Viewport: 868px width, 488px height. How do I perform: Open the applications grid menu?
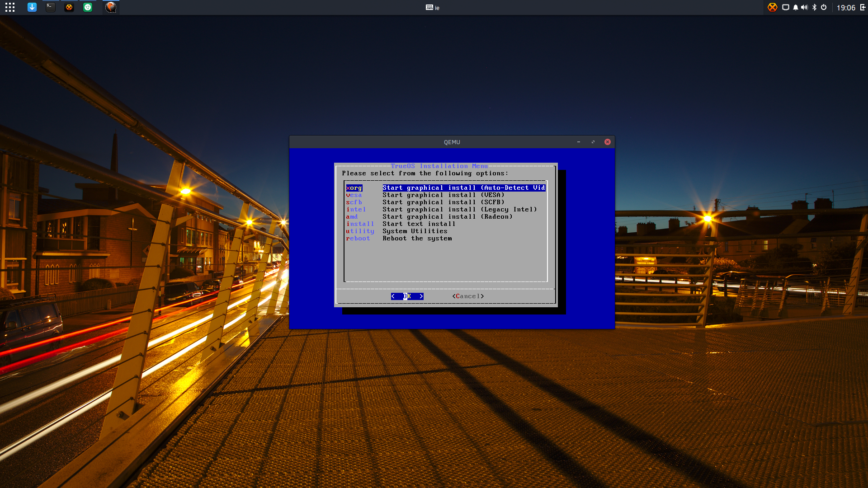[10, 7]
